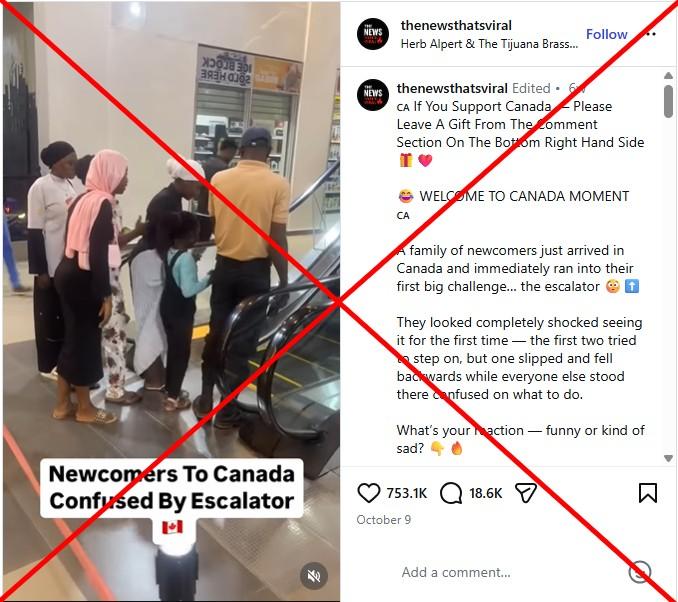Open thenewsthatsviral profile picture in header
This screenshot has width=678, height=602.
point(373,34)
